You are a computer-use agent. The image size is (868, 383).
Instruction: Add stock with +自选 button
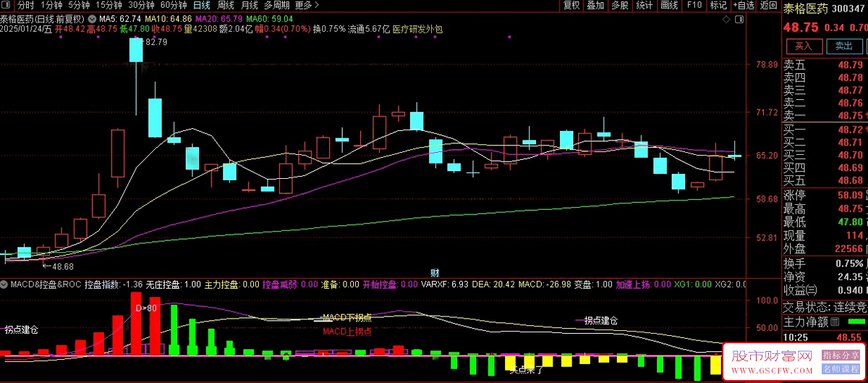click(744, 5)
